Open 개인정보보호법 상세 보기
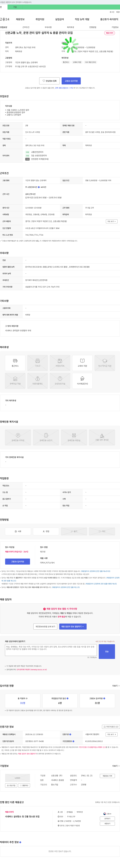 [45, 626]
